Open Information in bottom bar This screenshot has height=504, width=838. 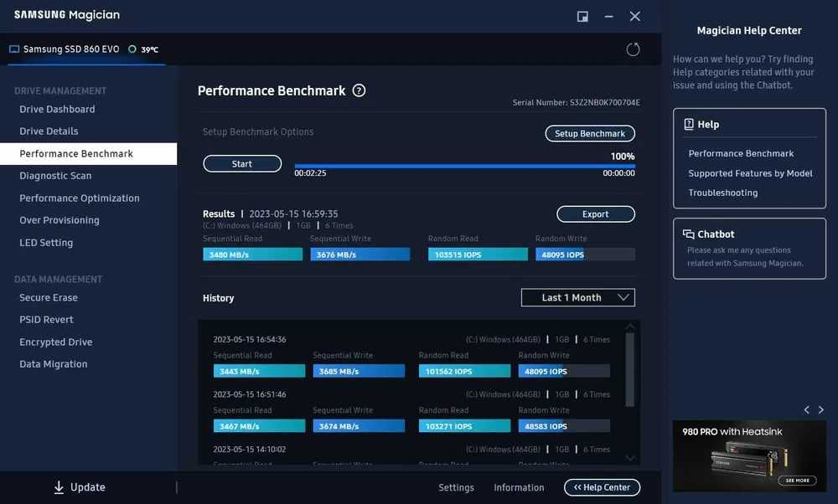(519, 487)
